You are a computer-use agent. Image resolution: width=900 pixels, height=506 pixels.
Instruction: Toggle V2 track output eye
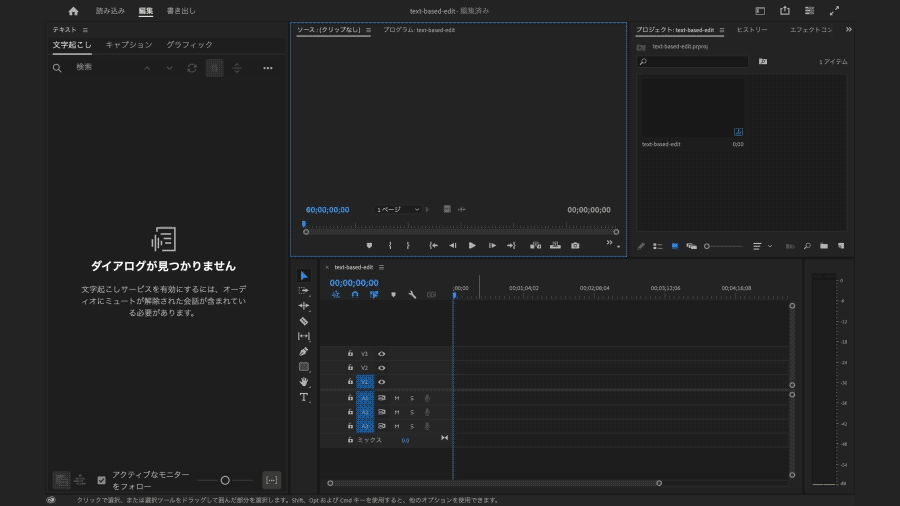381,368
